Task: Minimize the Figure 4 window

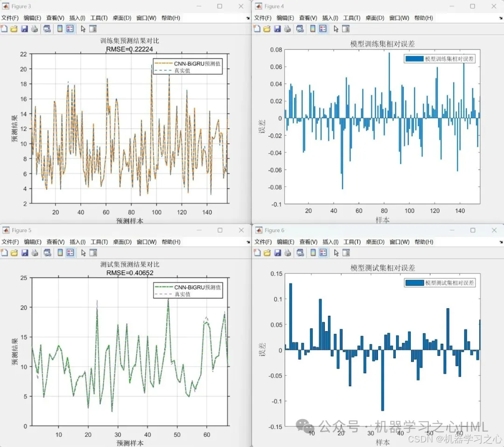Action: click(x=452, y=6)
